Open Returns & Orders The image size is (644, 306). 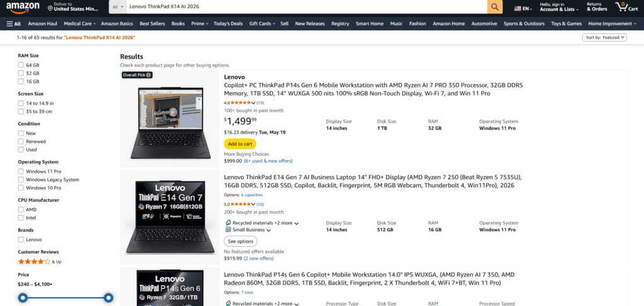[597, 7]
